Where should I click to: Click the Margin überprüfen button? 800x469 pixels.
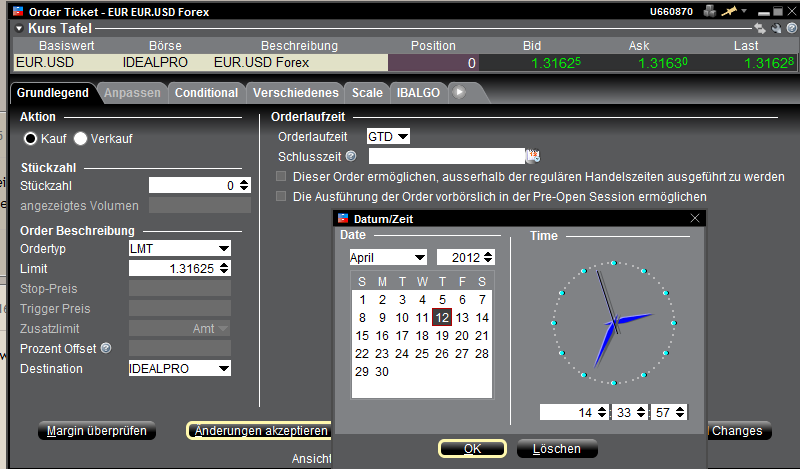[x=98, y=431]
